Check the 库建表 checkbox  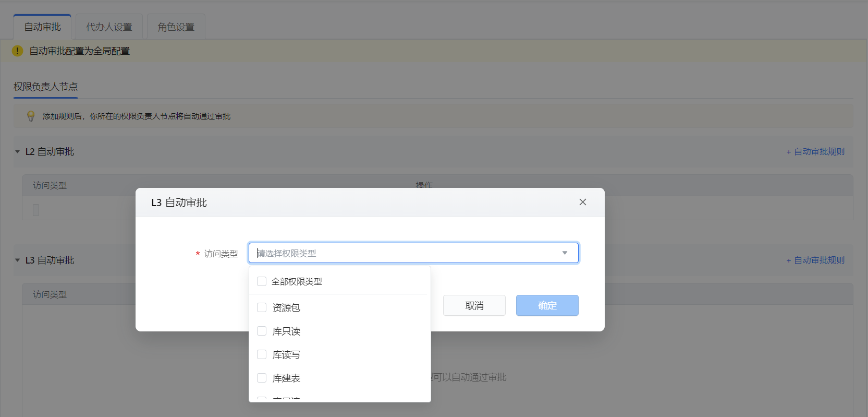click(x=262, y=378)
